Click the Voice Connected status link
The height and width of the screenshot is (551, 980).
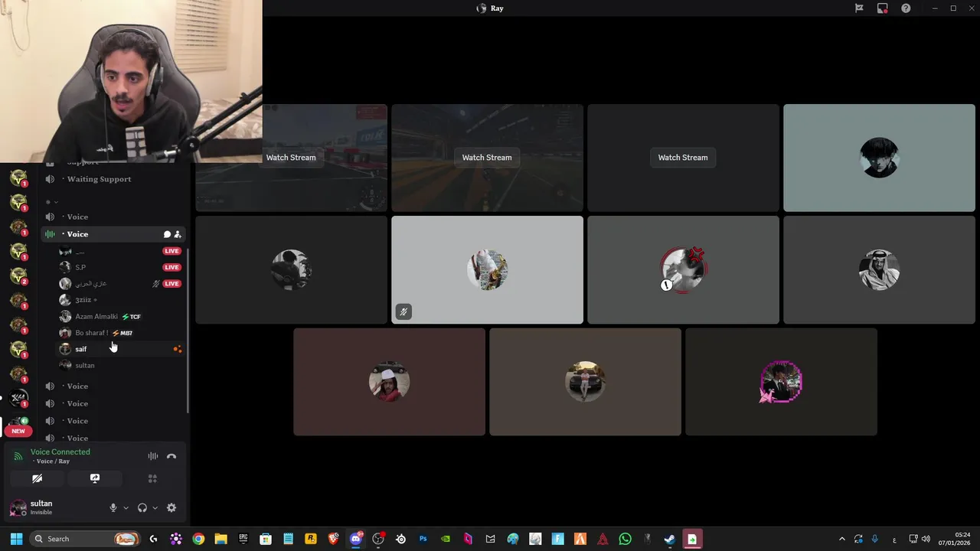(60, 452)
